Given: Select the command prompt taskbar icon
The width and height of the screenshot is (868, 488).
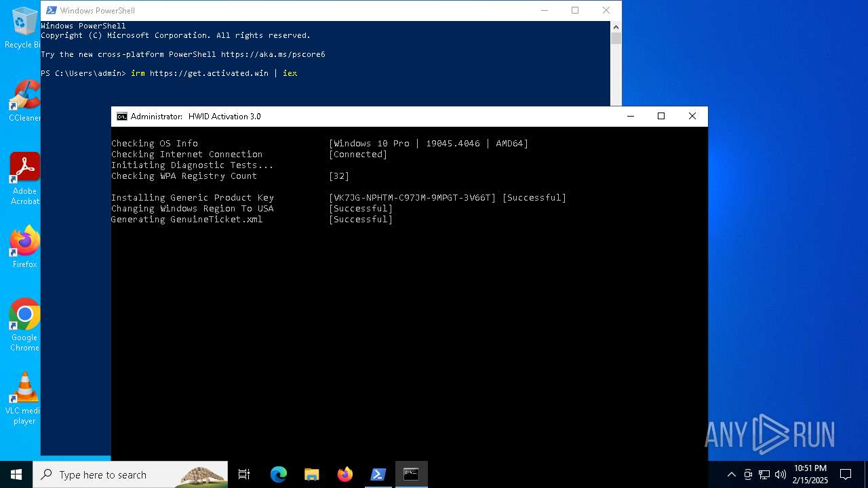Looking at the screenshot, I should pyautogui.click(x=411, y=474).
